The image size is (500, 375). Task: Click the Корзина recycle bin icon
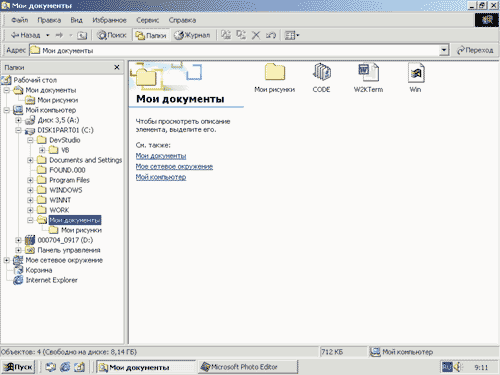(18, 270)
